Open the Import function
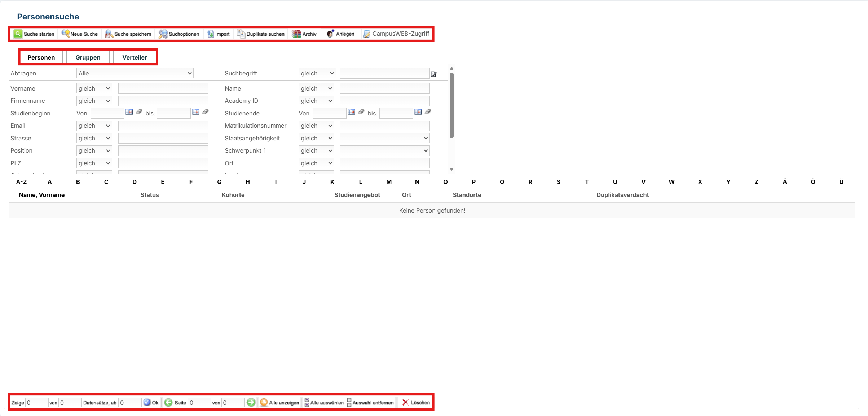 tap(218, 34)
